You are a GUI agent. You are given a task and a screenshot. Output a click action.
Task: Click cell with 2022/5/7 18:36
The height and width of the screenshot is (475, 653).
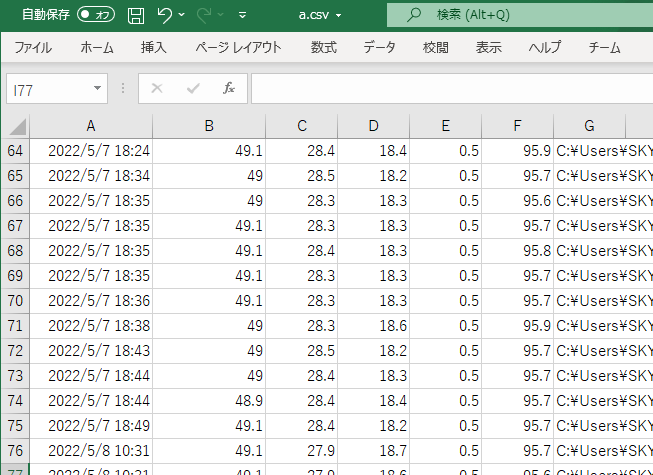click(91, 301)
